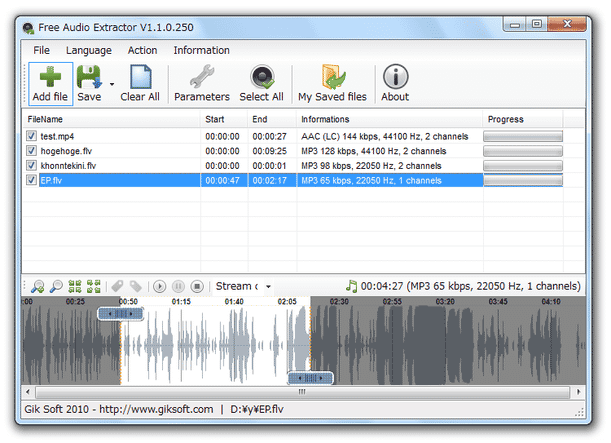Sort by the FileName column header
The width and height of the screenshot is (611, 443).
[111, 119]
